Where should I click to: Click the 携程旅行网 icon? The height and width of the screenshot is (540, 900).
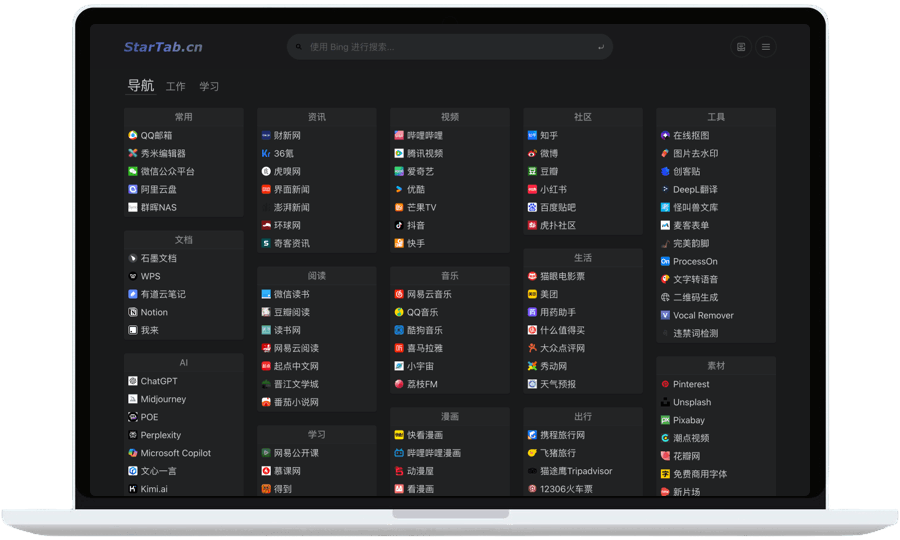click(x=532, y=435)
